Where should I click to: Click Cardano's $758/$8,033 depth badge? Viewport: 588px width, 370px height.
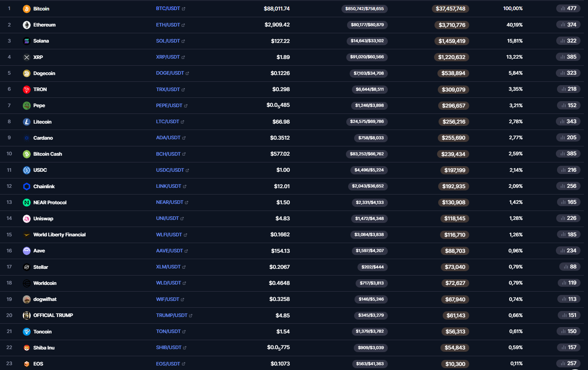coord(371,138)
